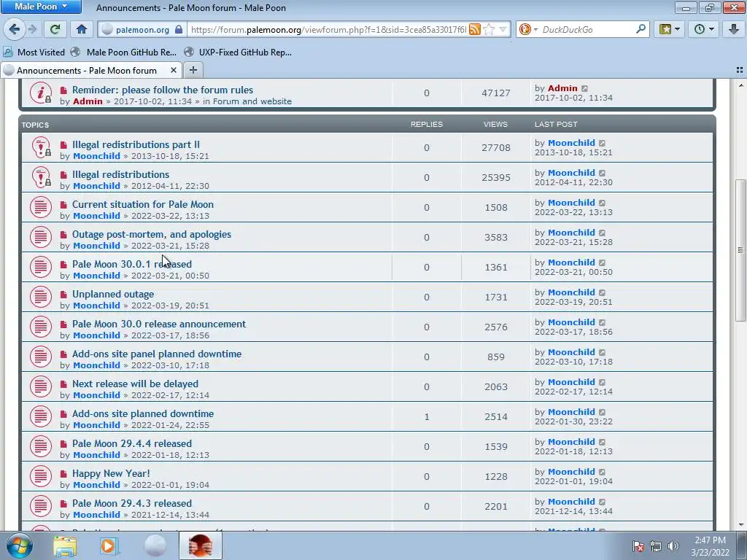Screen dimensions: 747x560
Task: Open topic Pale Moon 29.4.4 released
Action: tap(132, 443)
